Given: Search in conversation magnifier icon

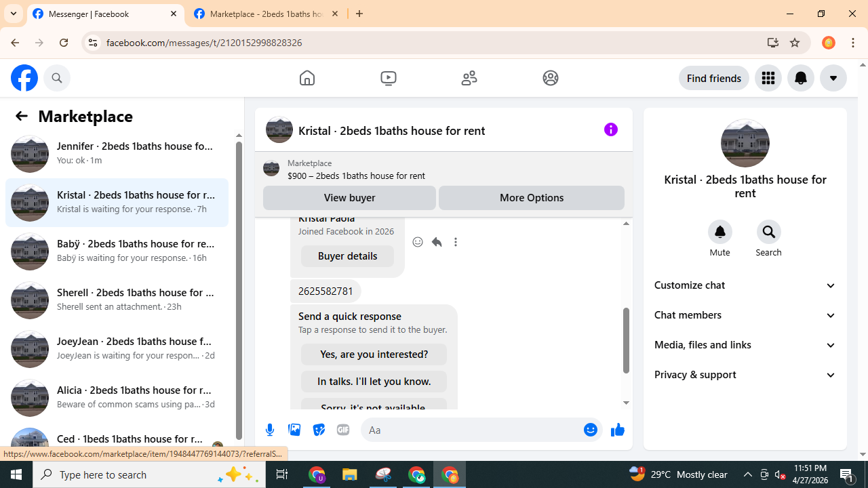Looking at the screenshot, I should tap(769, 232).
